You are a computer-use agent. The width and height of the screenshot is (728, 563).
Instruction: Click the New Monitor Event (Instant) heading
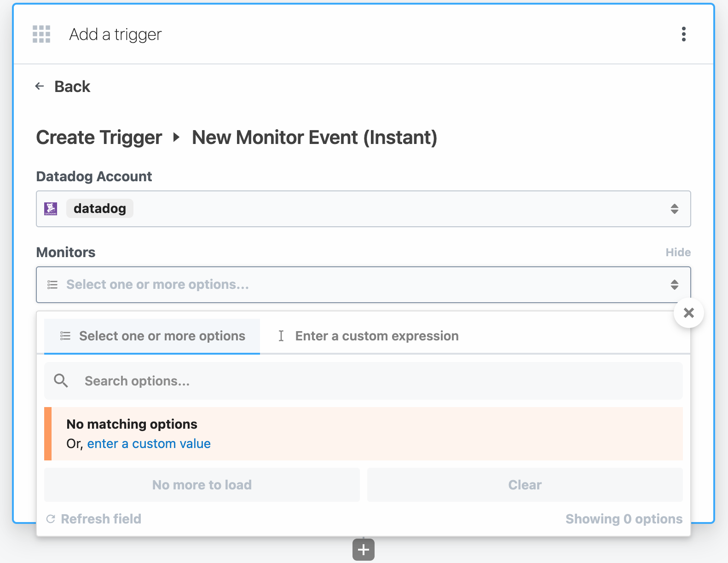coord(314,138)
